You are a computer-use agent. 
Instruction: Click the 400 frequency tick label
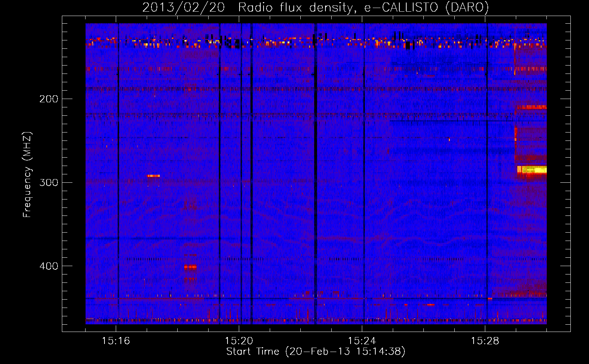pyautogui.click(x=49, y=266)
